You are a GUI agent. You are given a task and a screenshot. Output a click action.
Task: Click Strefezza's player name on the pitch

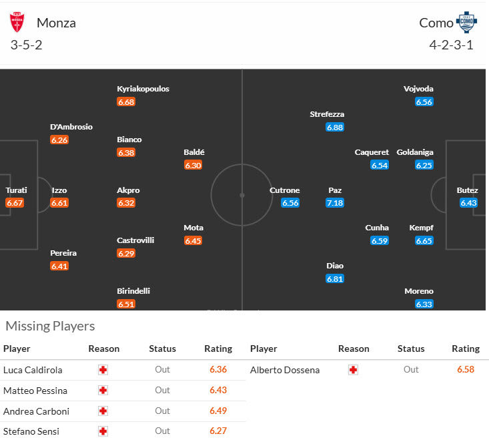coord(327,114)
